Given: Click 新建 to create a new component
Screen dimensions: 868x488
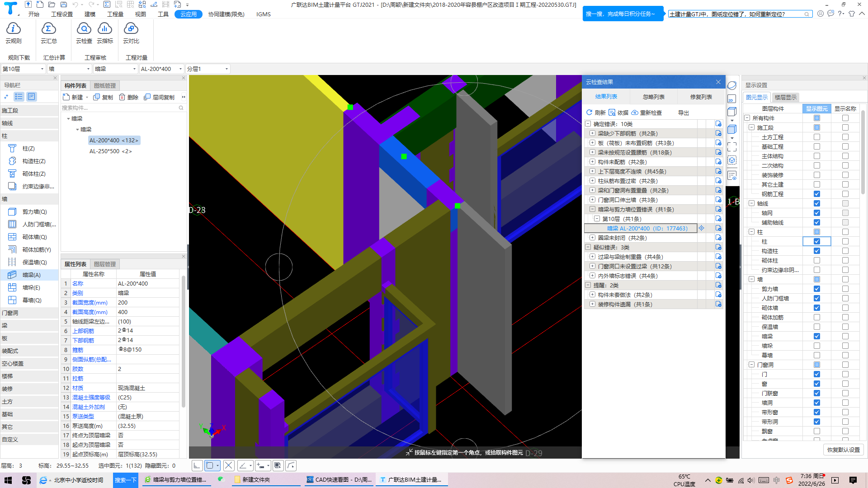Looking at the screenshot, I should [73, 97].
